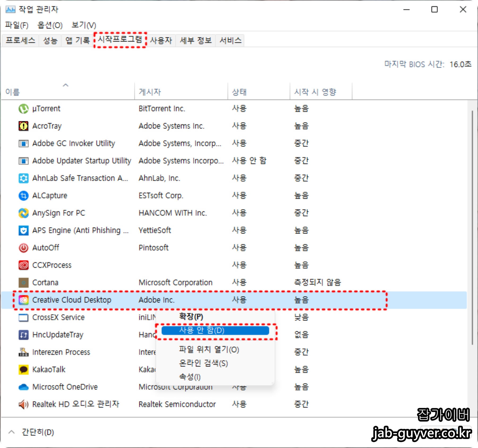Viewport: 478px width, 448px height.
Task: Sort by the 상태 column header
Action: 259,91
